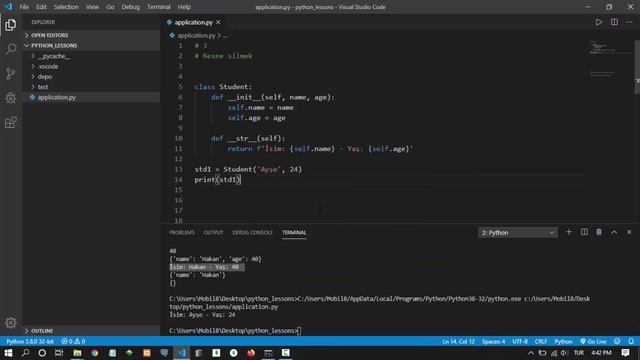Image resolution: width=640 pixels, height=360 pixels.
Task: Click the taskbar clock showing 4:42 PM
Action: (601, 353)
